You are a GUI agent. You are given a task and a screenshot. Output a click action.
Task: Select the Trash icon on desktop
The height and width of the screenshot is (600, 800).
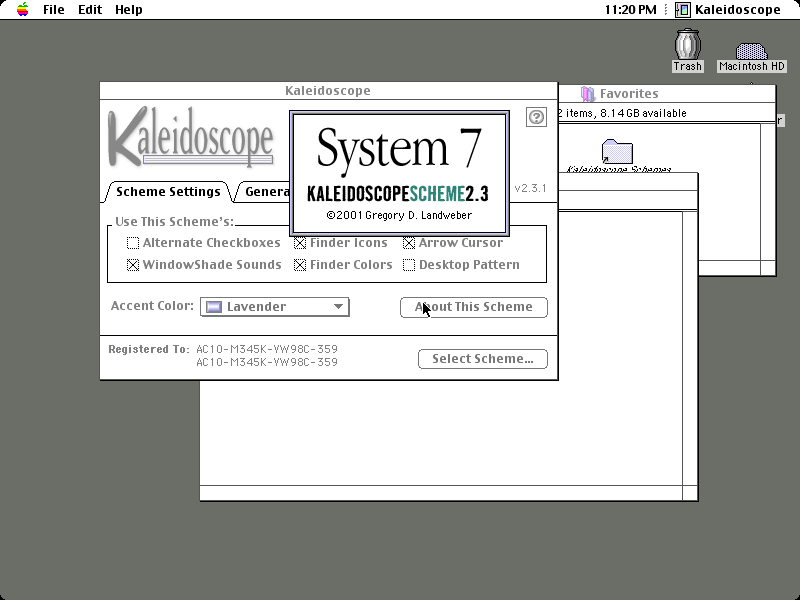[687, 50]
